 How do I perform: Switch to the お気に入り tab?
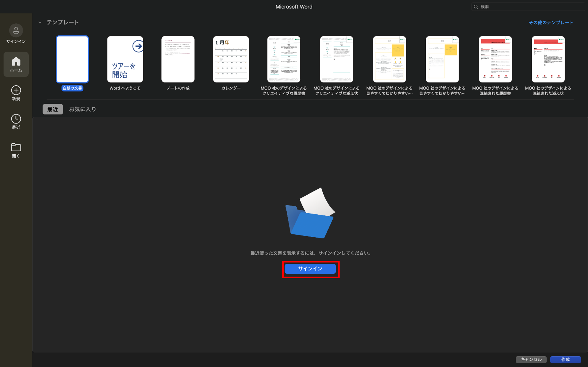click(82, 109)
